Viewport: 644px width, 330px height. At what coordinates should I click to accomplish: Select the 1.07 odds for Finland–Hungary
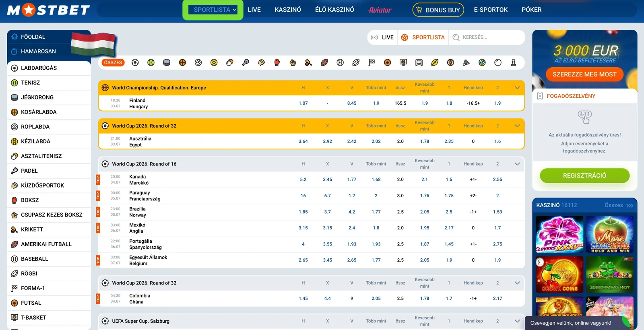tap(303, 103)
